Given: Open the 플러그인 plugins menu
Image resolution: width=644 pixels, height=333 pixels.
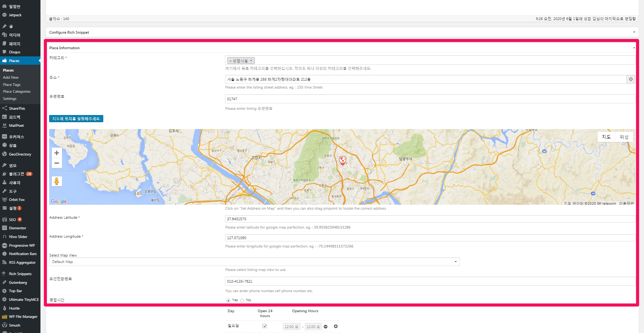Looking at the screenshot, I should (x=17, y=174).
